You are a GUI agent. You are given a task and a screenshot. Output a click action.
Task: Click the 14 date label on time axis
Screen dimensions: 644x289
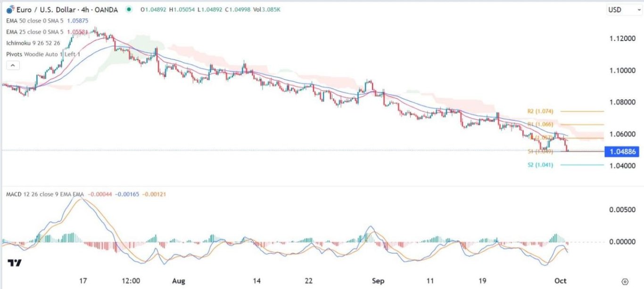(256, 281)
